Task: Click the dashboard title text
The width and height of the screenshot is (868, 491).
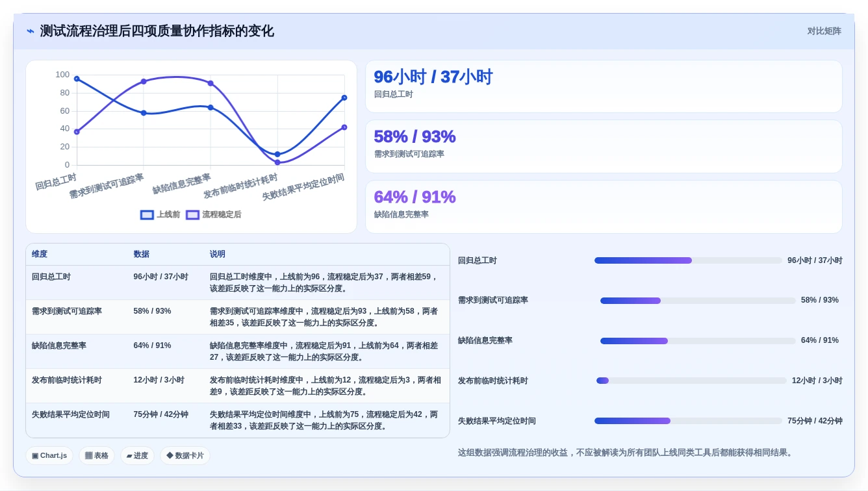Action: pyautogui.click(x=157, y=31)
